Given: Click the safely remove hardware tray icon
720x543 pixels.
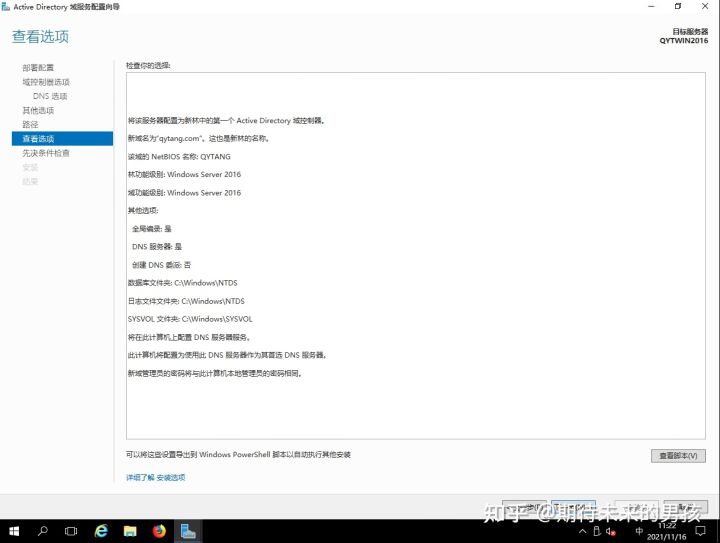Looking at the screenshot, I should (596, 531).
